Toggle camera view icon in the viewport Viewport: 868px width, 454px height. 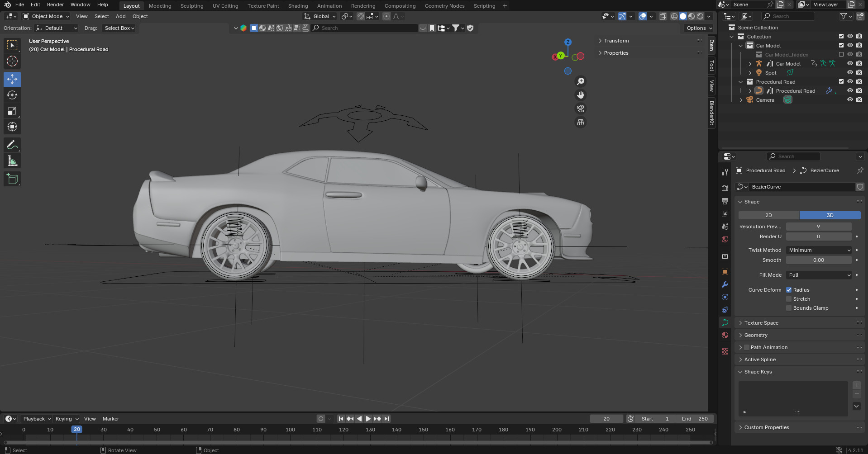coord(581,109)
